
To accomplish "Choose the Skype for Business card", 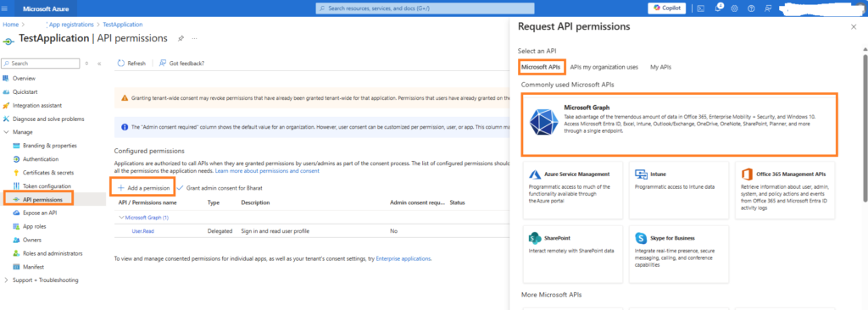I will point(679,254).
